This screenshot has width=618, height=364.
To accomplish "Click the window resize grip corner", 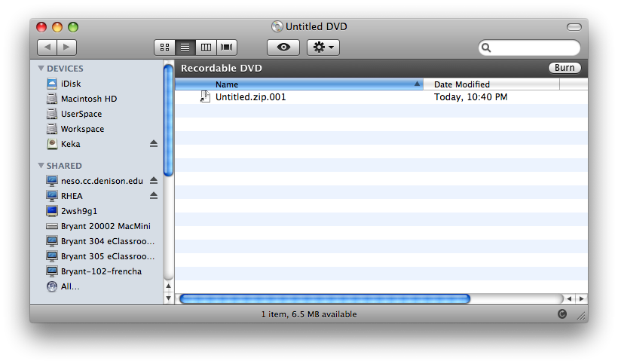I will click(x=581, y=316).
